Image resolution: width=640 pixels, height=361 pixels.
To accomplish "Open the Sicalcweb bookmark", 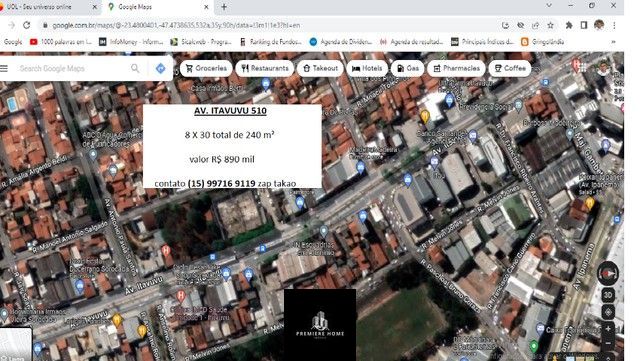I will tap(201, 42).
